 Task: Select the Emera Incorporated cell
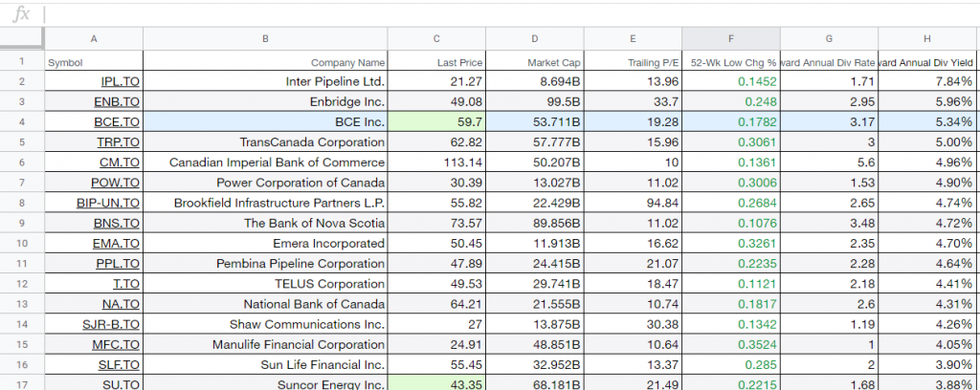click(265, 244)
